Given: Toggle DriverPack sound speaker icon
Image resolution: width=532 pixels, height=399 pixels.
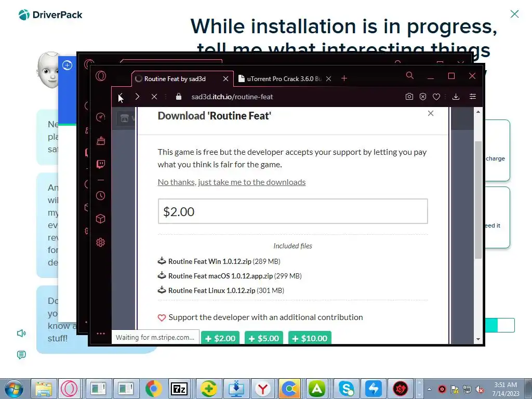Looking at the screenshot, I should click(x=21, y=333).
